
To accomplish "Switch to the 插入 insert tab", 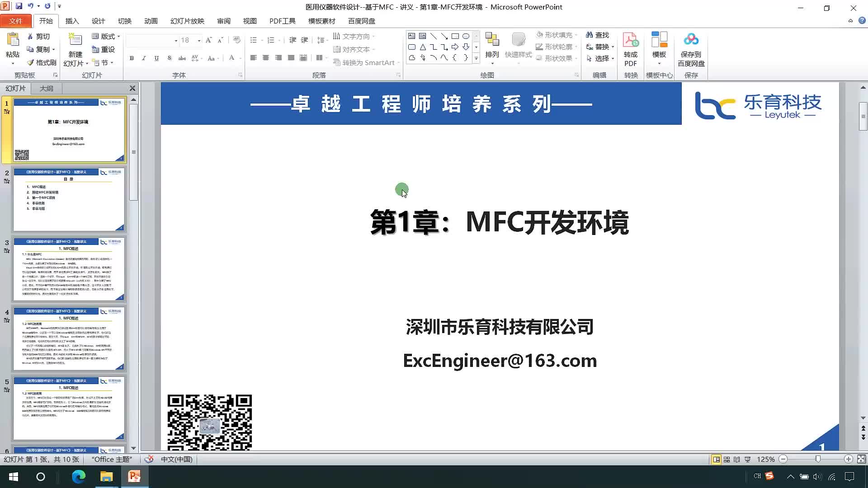I will (x=72, y=21).
